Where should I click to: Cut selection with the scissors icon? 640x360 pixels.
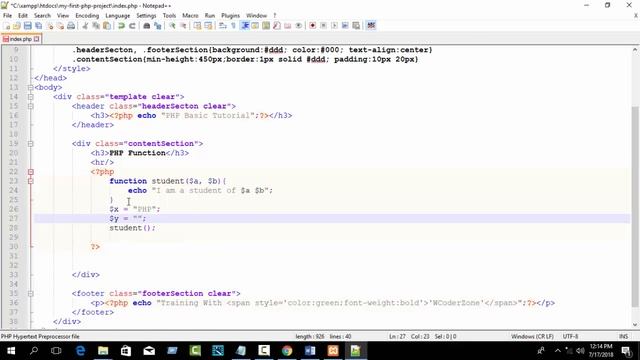85,26
